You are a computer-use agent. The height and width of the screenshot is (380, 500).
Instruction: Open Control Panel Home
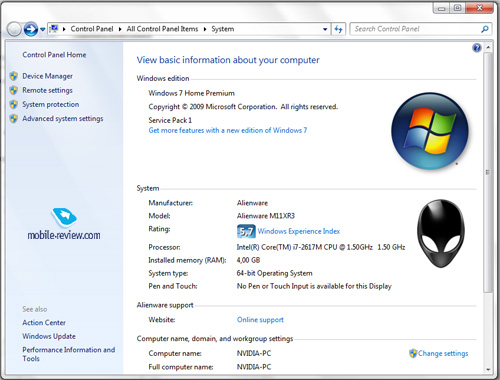54,55
